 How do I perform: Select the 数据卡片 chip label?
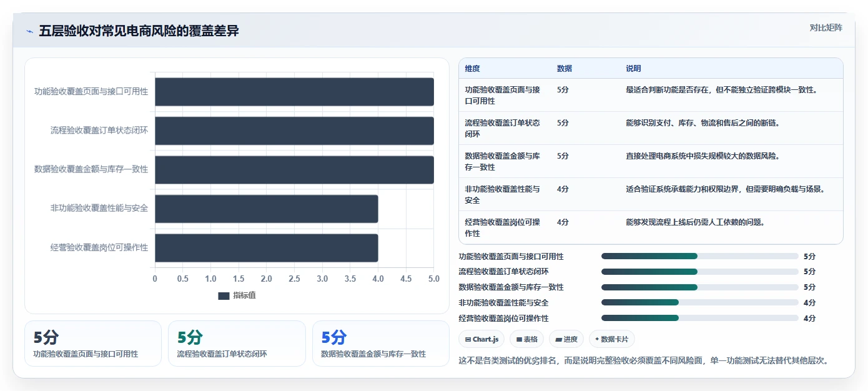(x=615, y=339)
